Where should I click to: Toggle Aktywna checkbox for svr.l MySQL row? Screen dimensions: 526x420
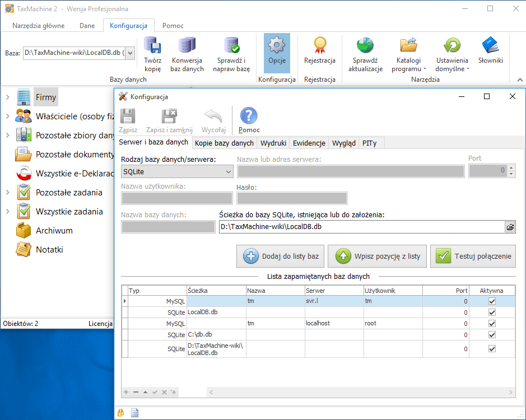[x=492, y=301]
